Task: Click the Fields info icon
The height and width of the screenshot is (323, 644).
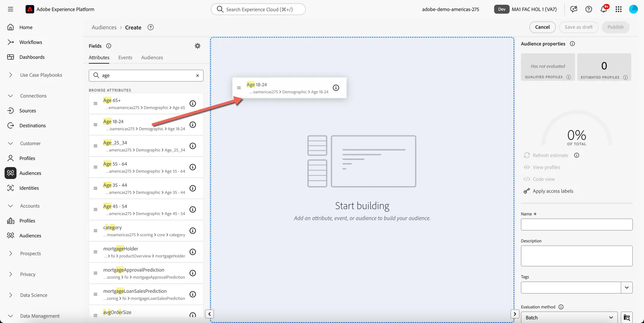Action: 108,46
